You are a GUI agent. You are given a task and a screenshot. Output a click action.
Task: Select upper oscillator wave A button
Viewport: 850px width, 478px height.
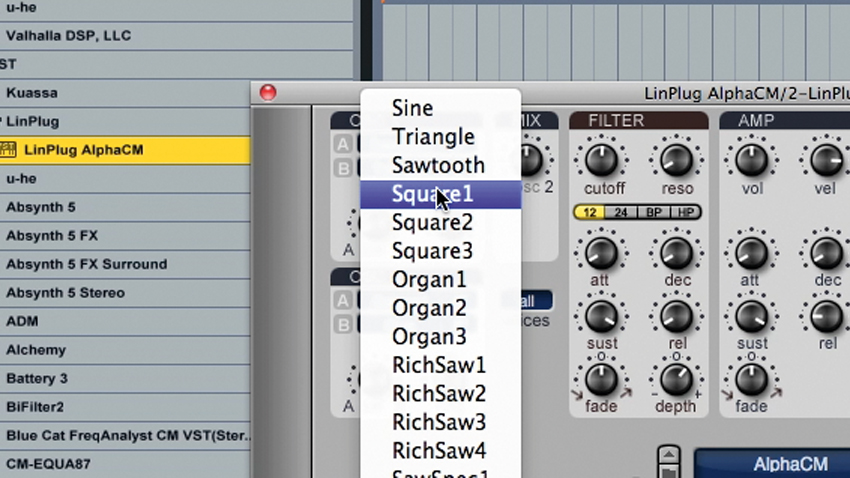pyautogui.click(x=343, y=144)
